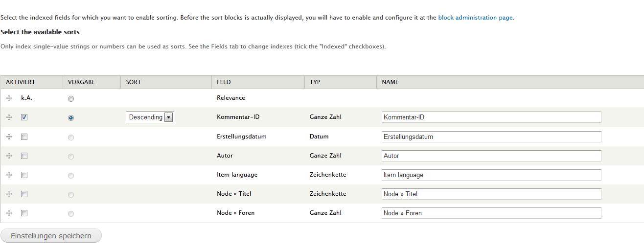
Task: Click the NAME column header
Action: pos(390,82)
